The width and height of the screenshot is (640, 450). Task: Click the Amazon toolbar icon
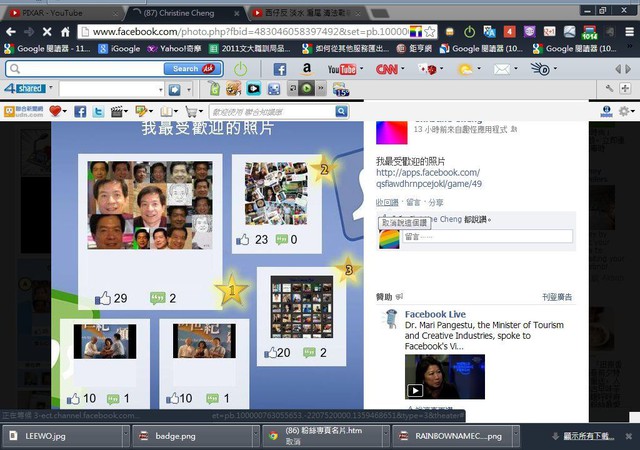click(307, 69)
